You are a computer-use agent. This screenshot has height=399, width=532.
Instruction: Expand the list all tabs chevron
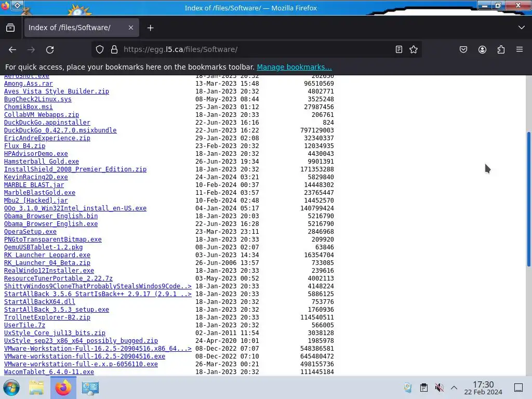coord(522,28)
